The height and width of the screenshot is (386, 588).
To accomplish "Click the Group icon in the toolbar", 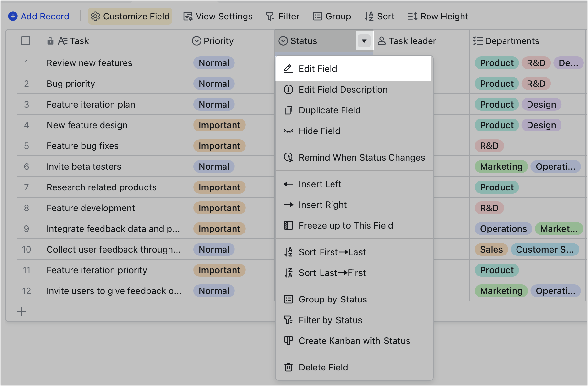I will coord(317,16).
